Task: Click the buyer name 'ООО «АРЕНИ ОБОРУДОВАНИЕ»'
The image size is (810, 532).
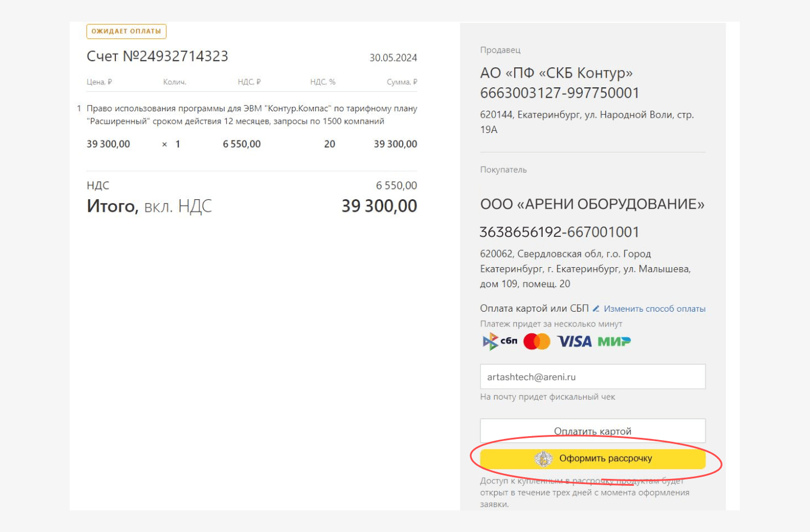Action: click(x=592, y=204)
